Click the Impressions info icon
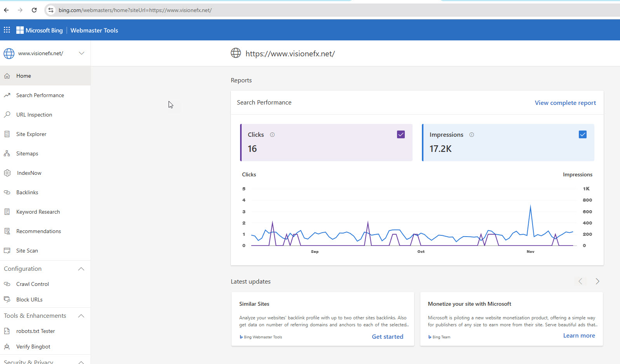 tap(472, 135)
